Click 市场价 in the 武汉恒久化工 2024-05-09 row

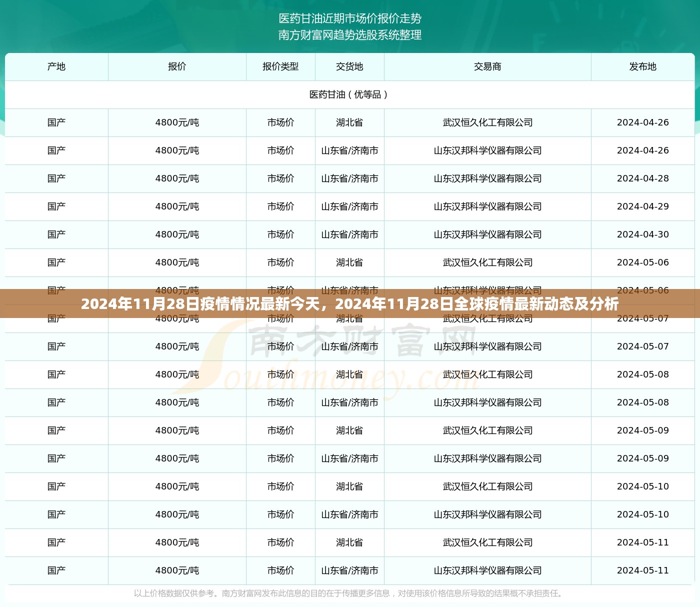280,430
